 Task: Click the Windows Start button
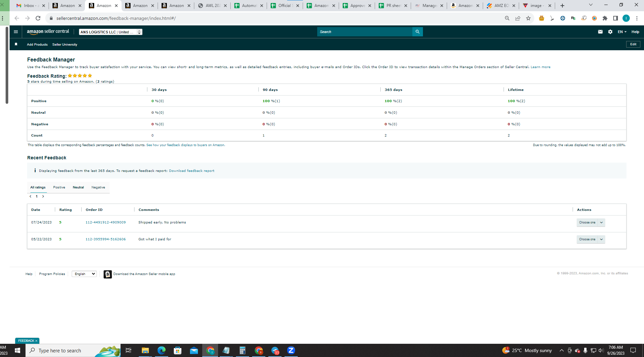pyautogui.click(x=18, y=350)
